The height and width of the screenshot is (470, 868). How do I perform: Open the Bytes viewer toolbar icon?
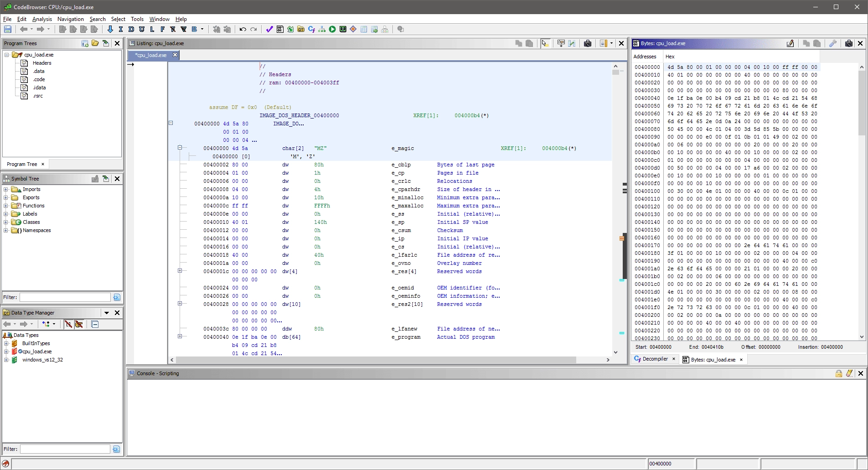pos(280,29)
